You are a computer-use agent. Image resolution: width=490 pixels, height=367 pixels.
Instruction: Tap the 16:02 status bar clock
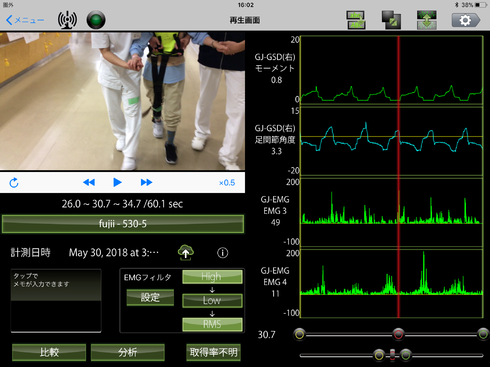[x=246, y=5]
